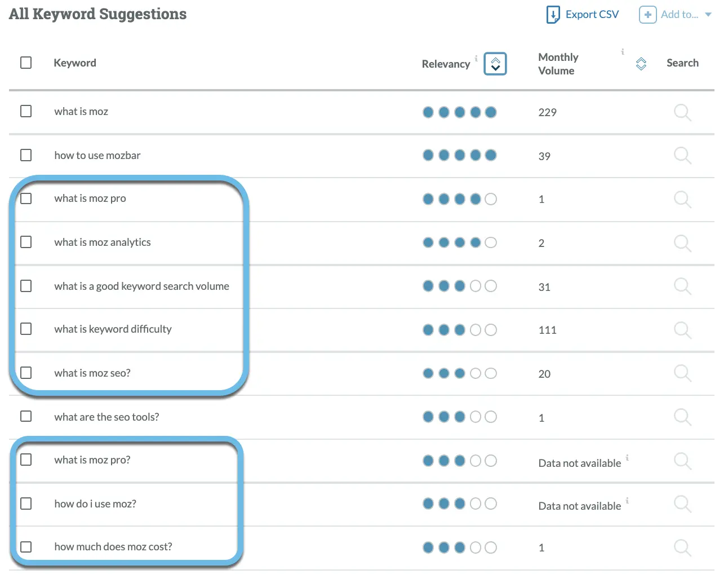Viewport: 728px width, 574px height.
Task: Click the search icon beside 'how to use mozbar'
Action: coord(682,156)
